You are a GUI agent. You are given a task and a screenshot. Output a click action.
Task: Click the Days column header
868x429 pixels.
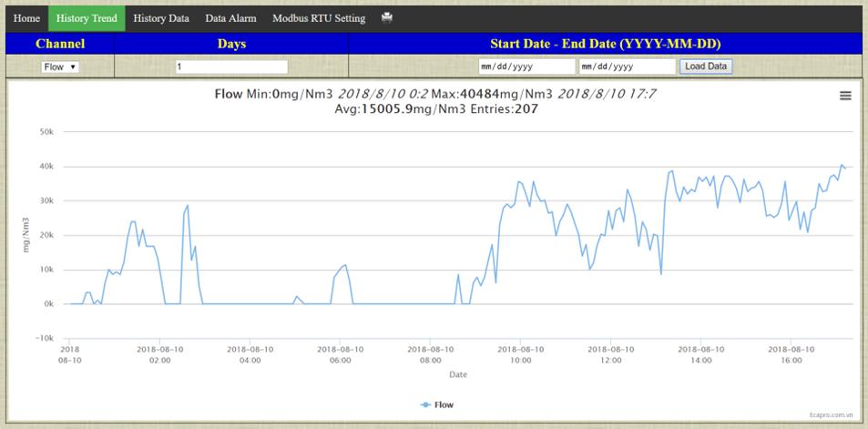231,44
